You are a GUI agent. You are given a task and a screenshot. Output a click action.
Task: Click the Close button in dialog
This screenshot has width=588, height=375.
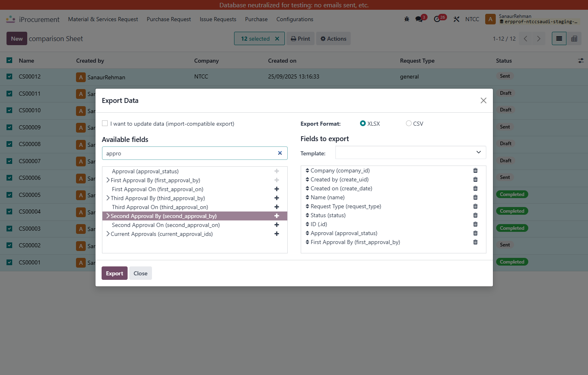(141, 273)
